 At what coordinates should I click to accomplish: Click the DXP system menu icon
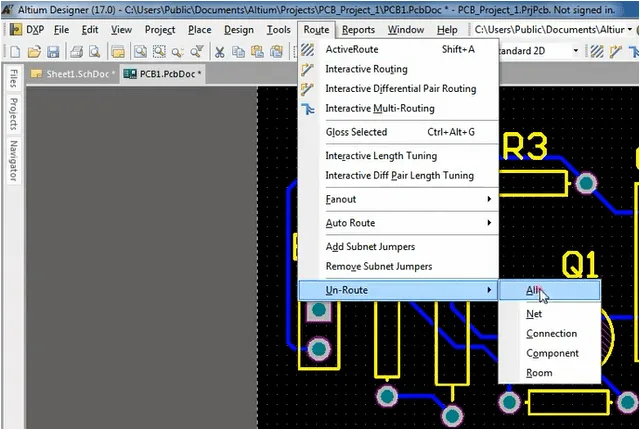click(x=16, y=30)
